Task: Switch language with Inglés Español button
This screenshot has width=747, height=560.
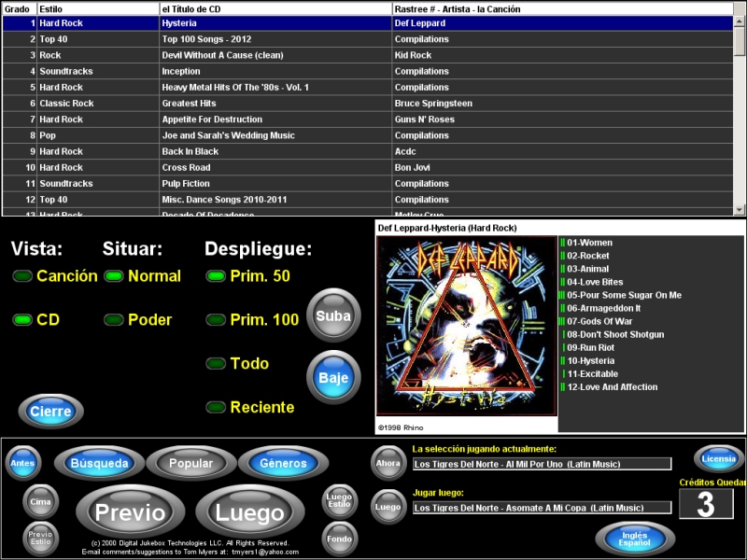Action: [635, 539]
